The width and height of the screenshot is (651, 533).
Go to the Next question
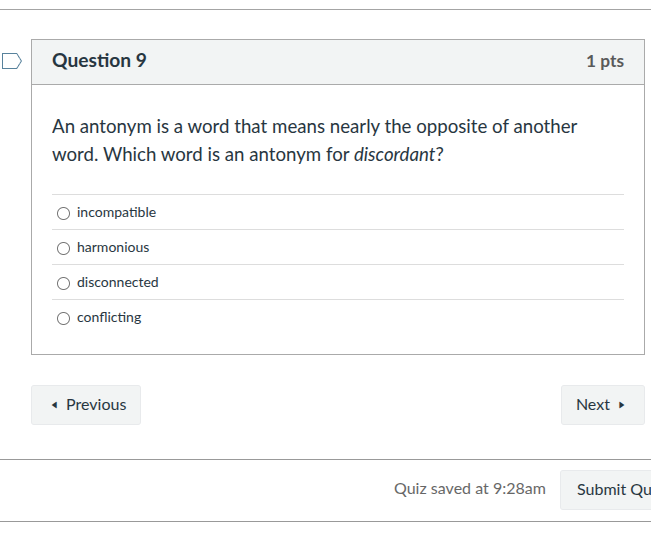601,405
